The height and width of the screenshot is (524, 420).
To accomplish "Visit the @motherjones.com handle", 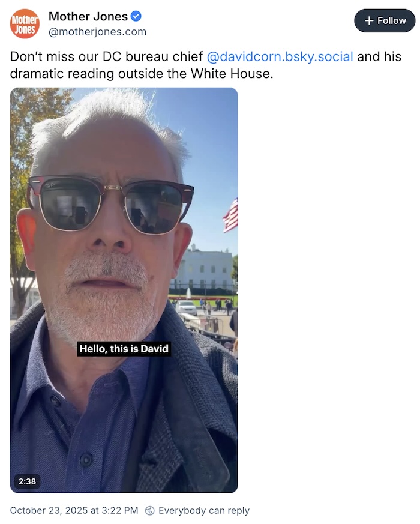I will 98,32.
